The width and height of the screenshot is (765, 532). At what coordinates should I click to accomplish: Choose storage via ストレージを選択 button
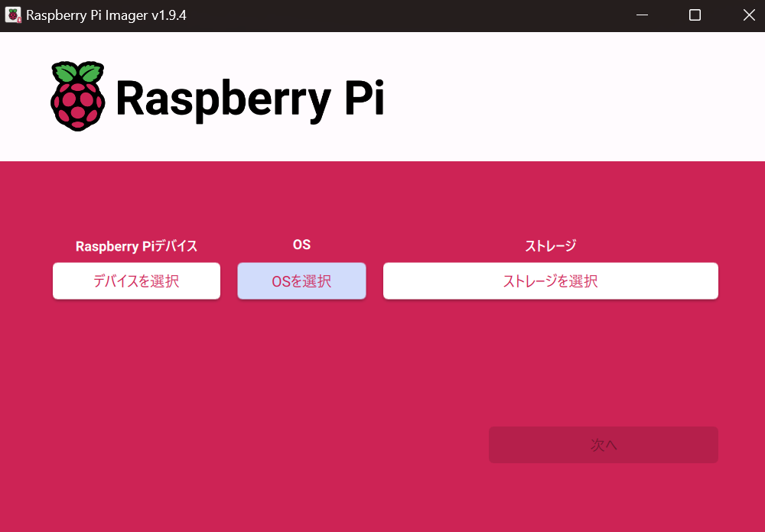point(550,281)
